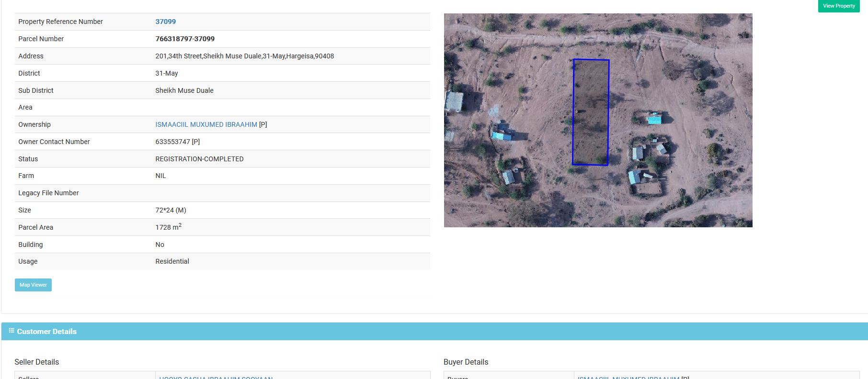Click the Legacy File Number label

48,193
